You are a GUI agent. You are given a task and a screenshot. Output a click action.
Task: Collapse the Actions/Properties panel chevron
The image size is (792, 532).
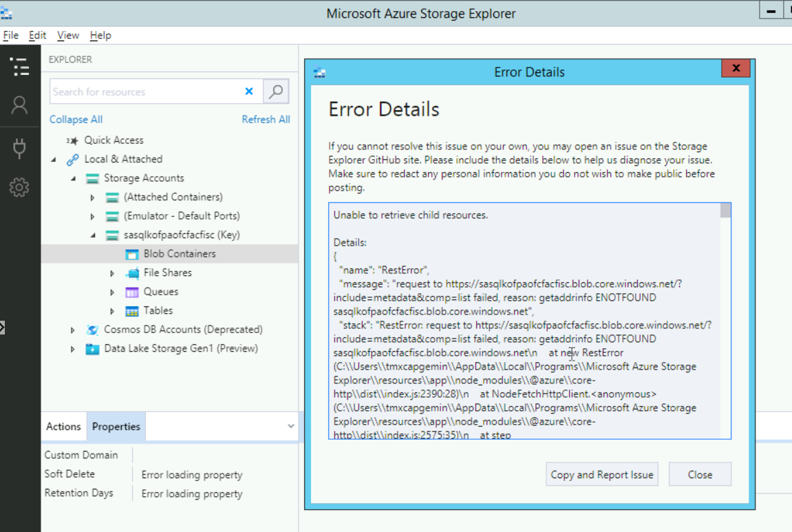click(291, 427)
